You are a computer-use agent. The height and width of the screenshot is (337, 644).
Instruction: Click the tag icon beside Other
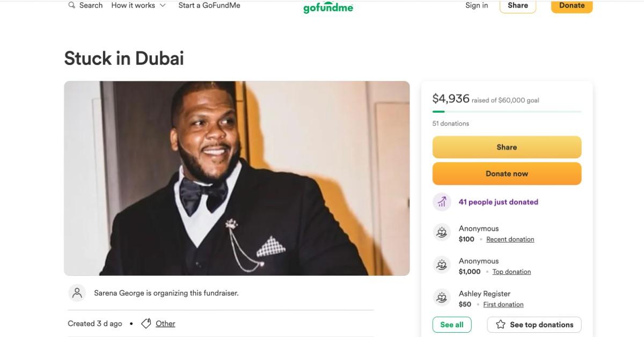point(145,323)
